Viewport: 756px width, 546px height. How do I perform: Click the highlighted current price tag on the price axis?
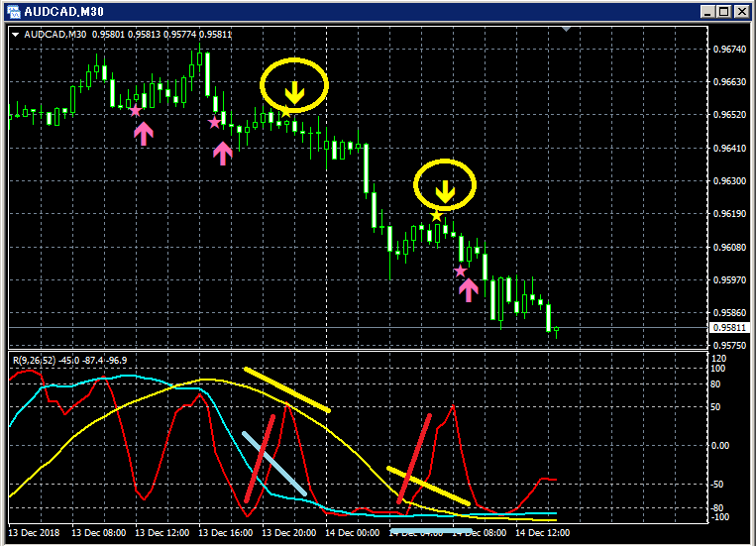click(x=730, y=328)
